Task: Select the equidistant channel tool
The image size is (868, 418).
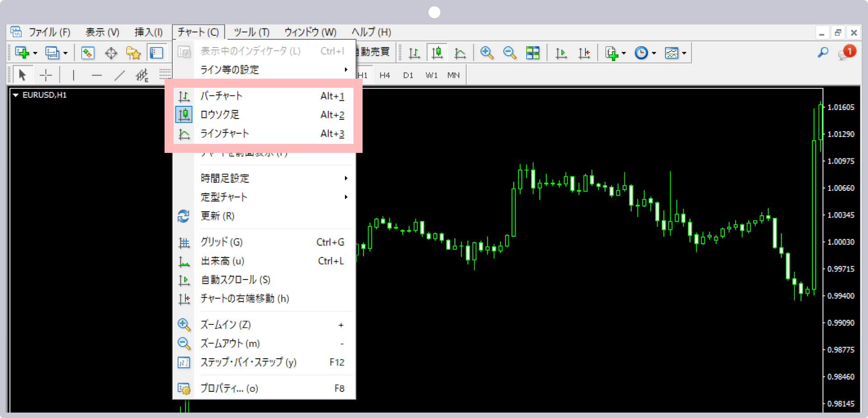Action: click(142, 75)
